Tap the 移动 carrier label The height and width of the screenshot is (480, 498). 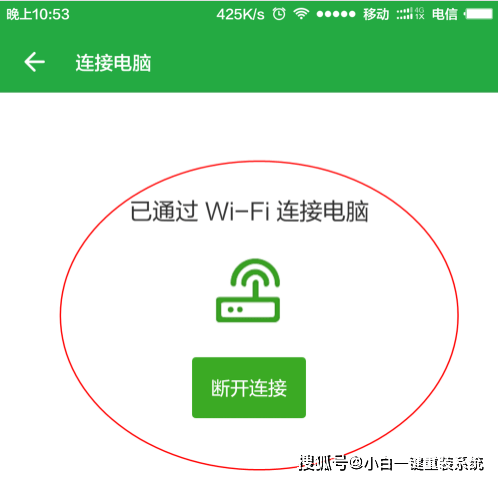click(376, 14)
